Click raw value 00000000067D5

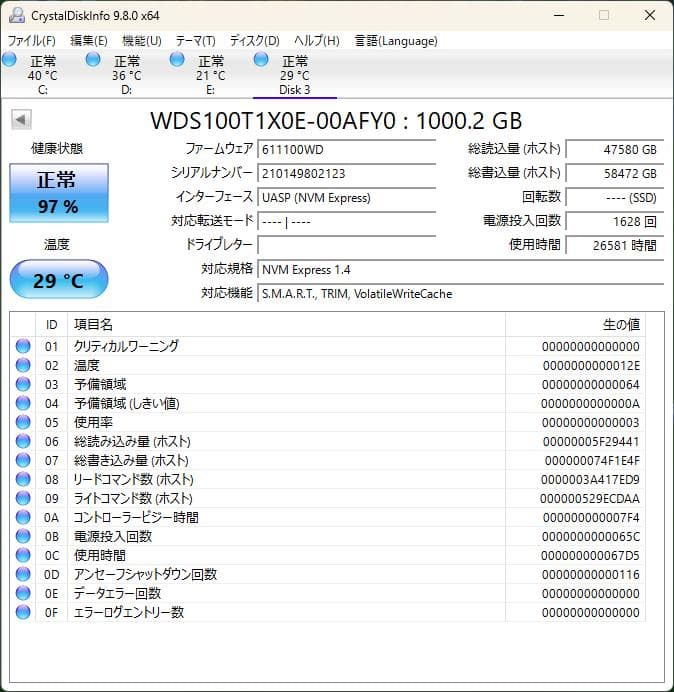[x=590, y=556]
